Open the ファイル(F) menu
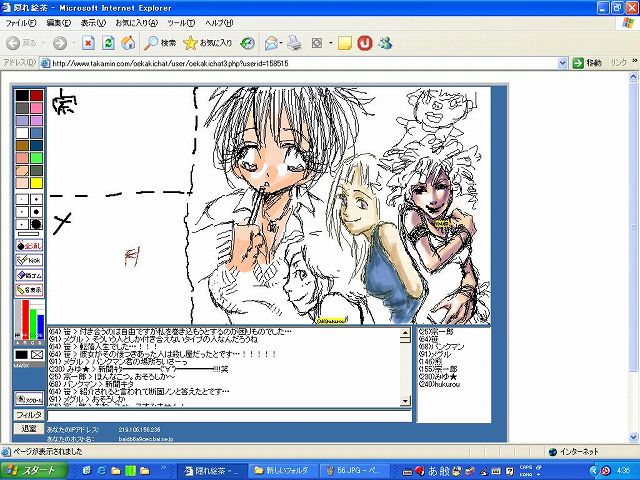 click(20, 23)
